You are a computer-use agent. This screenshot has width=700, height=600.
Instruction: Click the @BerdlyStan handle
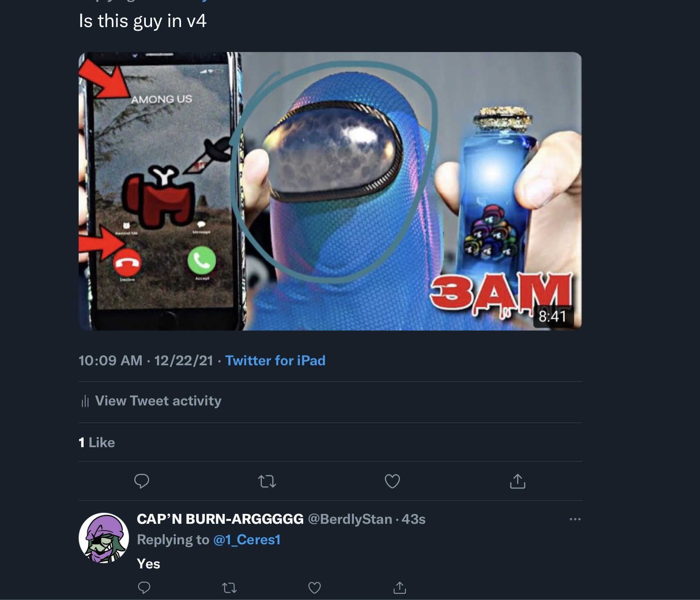click(349, 519)
